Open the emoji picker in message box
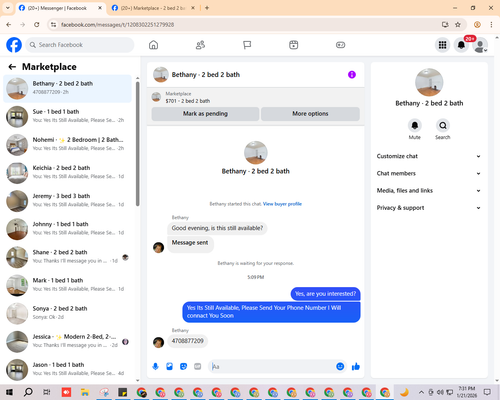Image resolution: width=500 pixels, height=400 pixels. 340,366
